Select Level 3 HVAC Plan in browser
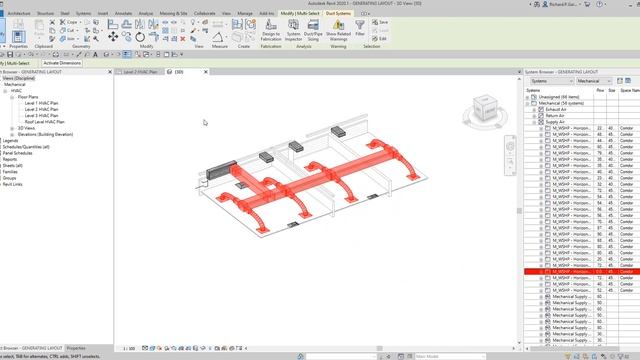 tap(41, 116)
